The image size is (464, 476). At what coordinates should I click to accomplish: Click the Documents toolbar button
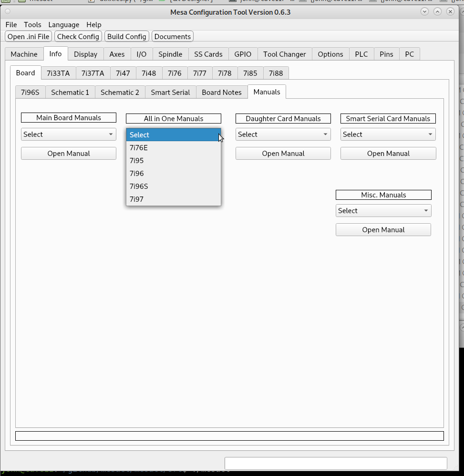[172, 36]
